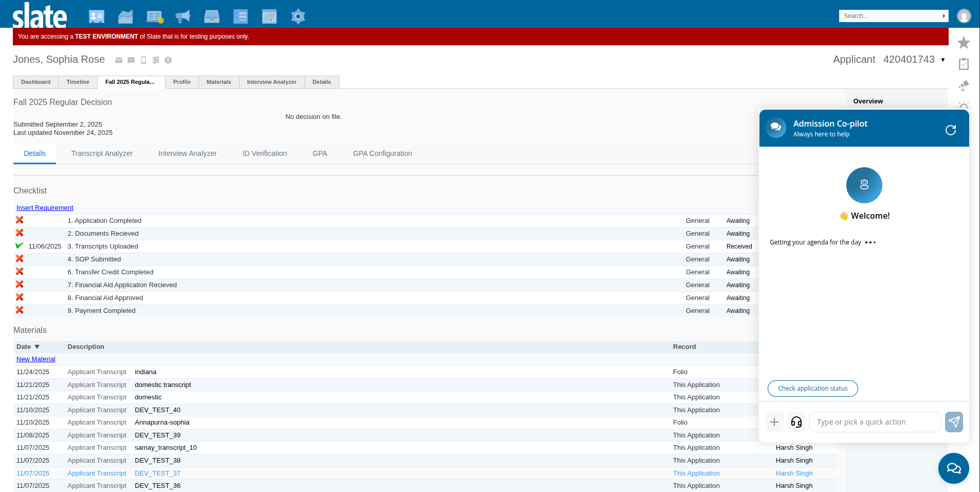Send the chat message with paper plane

click(x=954, y=422)
